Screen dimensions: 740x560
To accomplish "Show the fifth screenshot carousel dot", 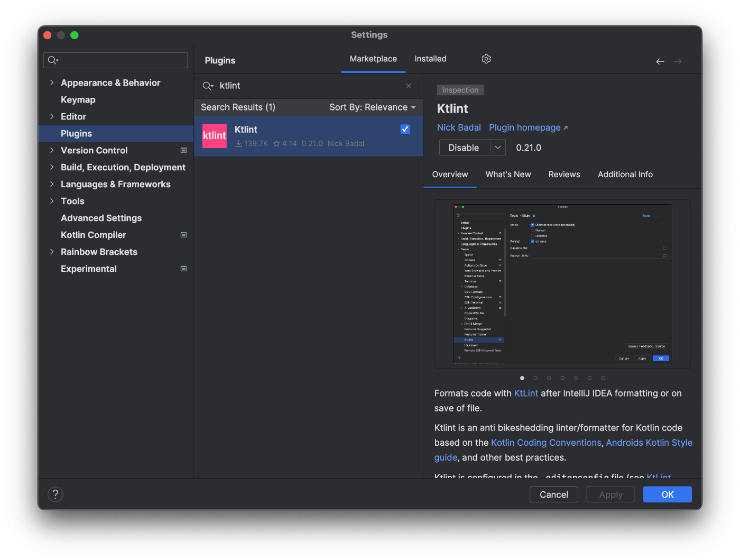I will tap(576, 378).
